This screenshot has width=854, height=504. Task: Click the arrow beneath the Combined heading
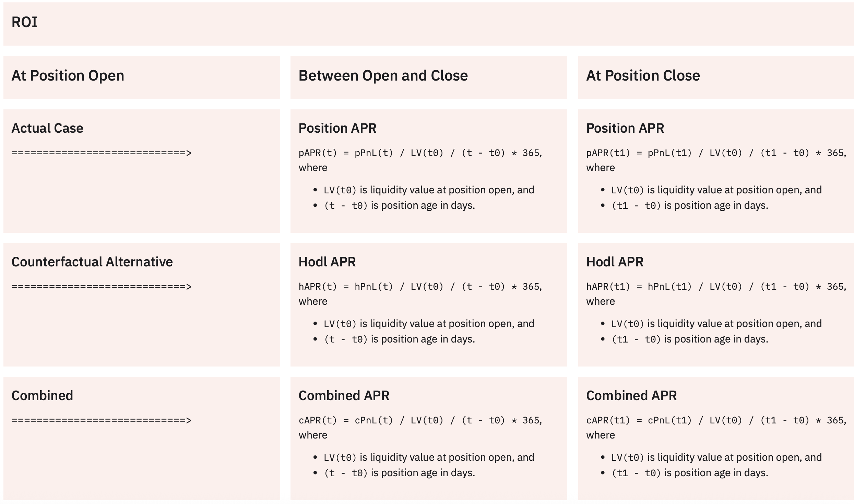101,420
